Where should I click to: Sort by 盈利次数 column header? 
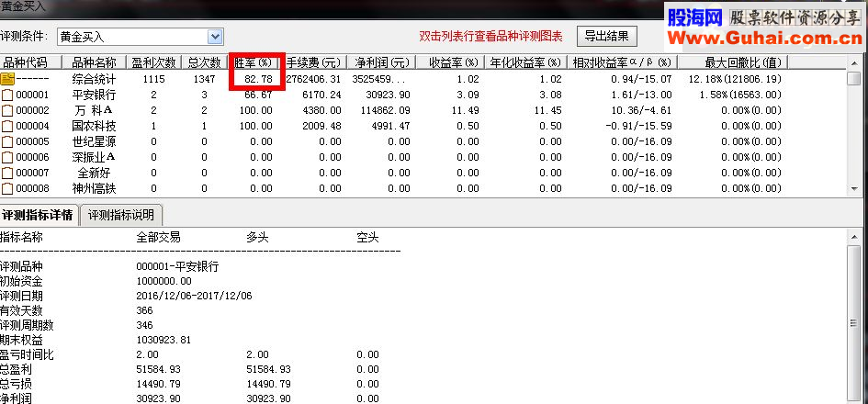pos(154,62)
